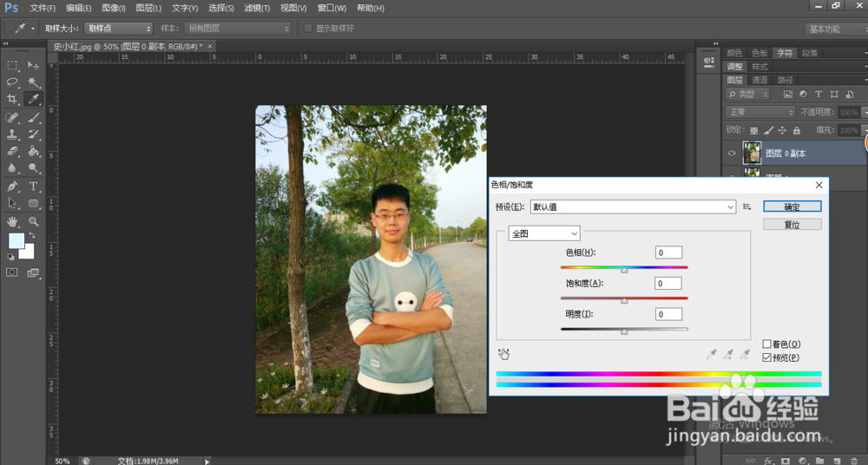Screen dimensions: 868x465
Task: Activate the Hand tool
Action: tap(13, 221)
